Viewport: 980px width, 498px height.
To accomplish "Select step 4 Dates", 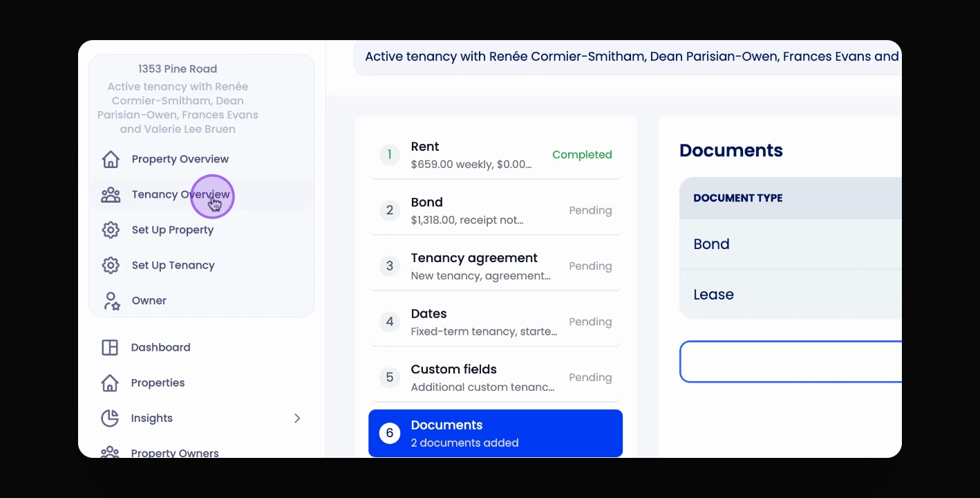I will pyautogui.click(x=496, y=322).
